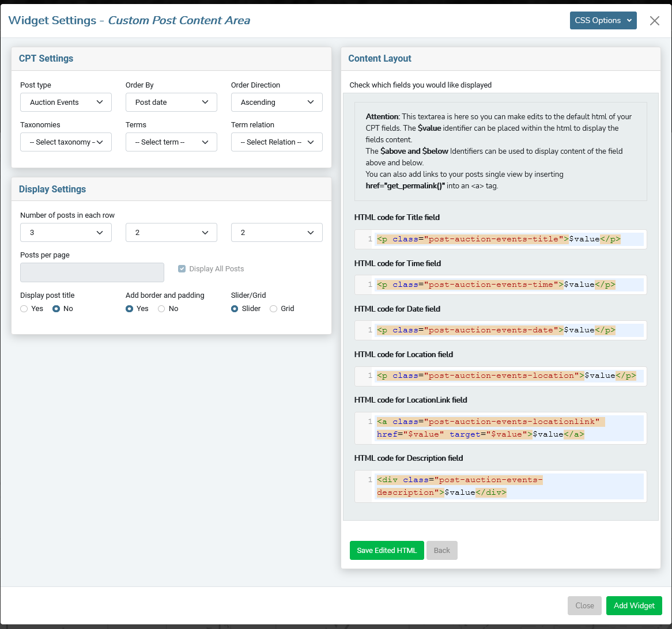Open the CSS Options dropdown

[x=603, y=21]
